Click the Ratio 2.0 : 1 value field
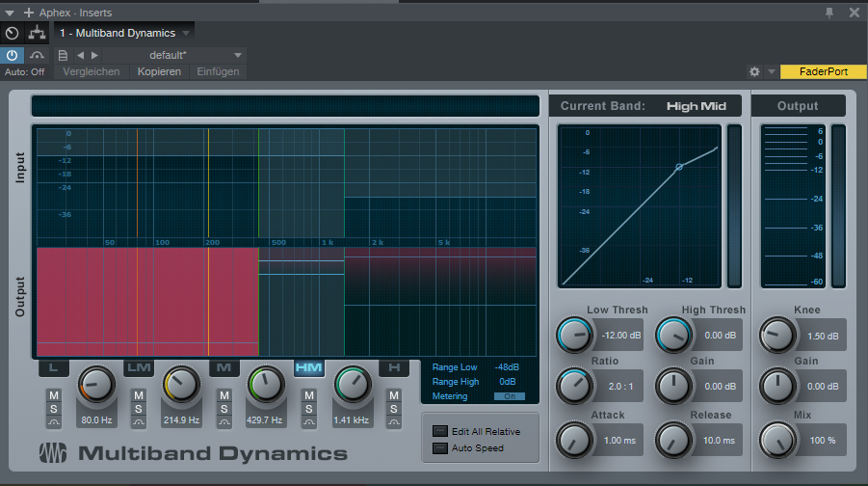 [x=620, y=387]
